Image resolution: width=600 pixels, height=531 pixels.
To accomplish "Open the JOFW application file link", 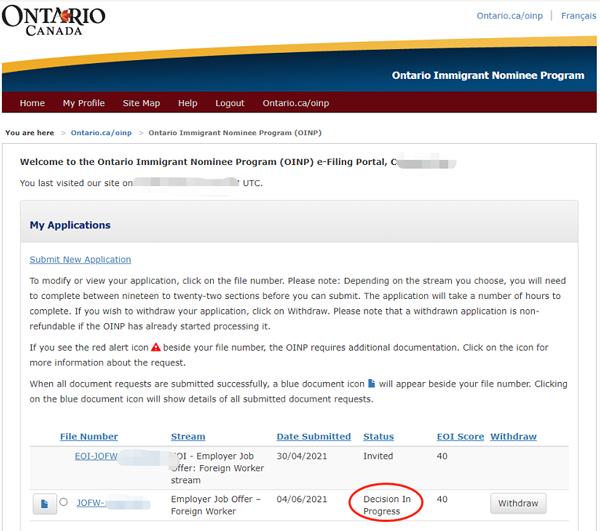I will [x=98, y=503].
